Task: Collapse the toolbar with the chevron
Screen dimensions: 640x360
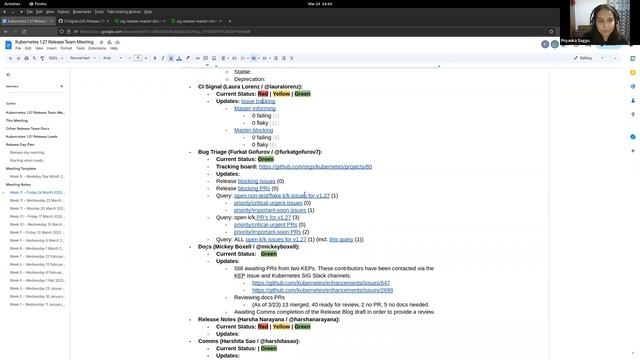Action: click(615, 58)
